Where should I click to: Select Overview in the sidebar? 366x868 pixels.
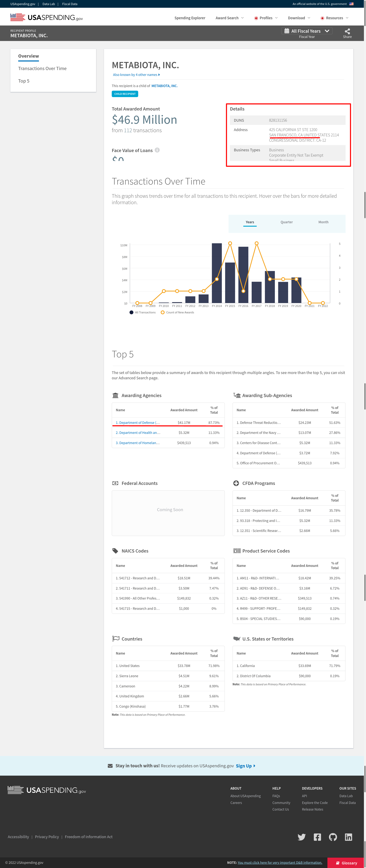point(29,56)
